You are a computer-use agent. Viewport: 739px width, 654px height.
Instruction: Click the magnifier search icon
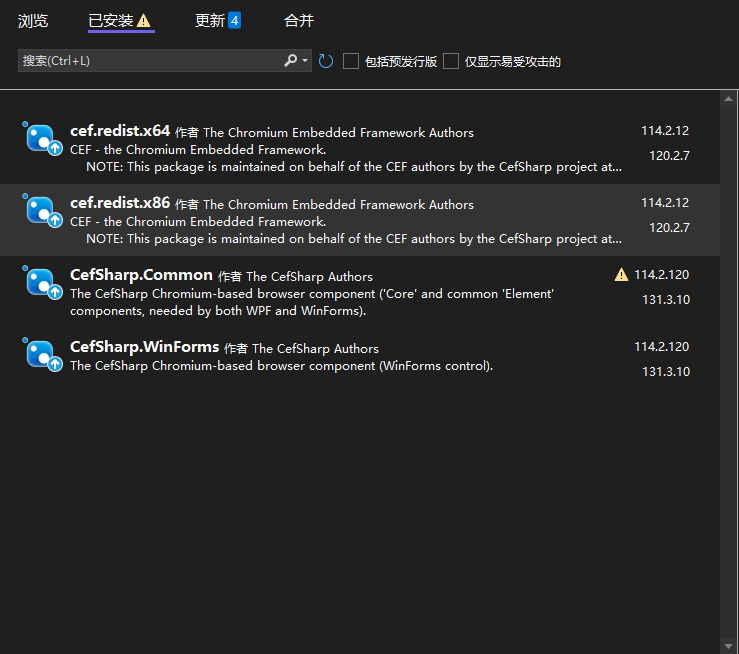tap(290, 60)
